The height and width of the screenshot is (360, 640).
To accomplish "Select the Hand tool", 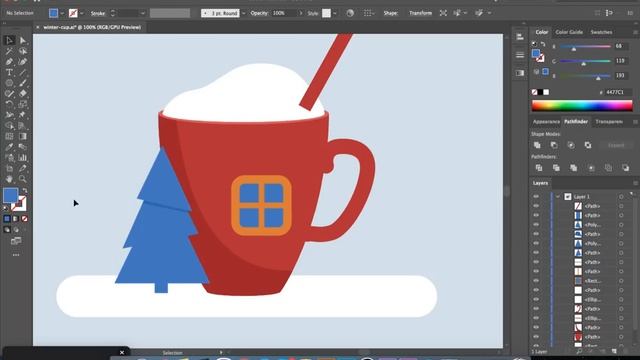I will click(9, 179).
